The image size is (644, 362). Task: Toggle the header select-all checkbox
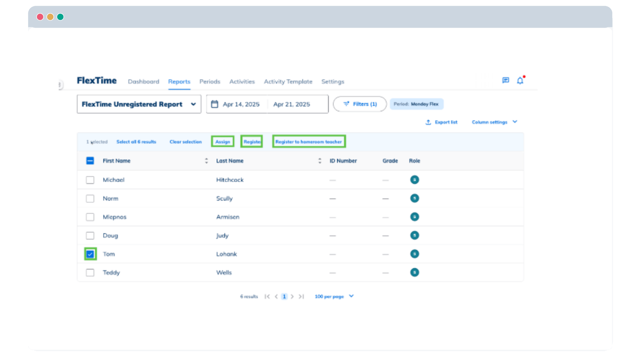coord(90,161)
